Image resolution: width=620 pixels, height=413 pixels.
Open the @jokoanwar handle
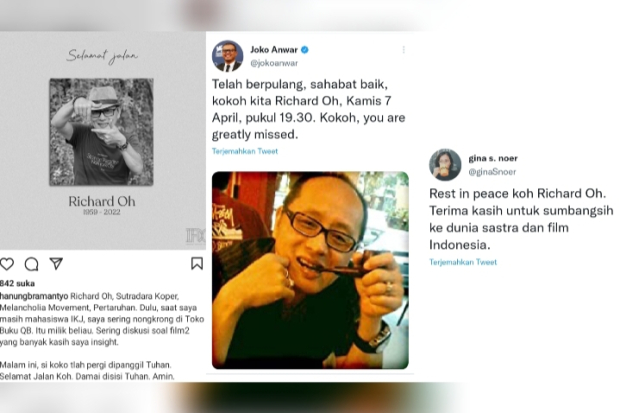(x=274, y=63)
